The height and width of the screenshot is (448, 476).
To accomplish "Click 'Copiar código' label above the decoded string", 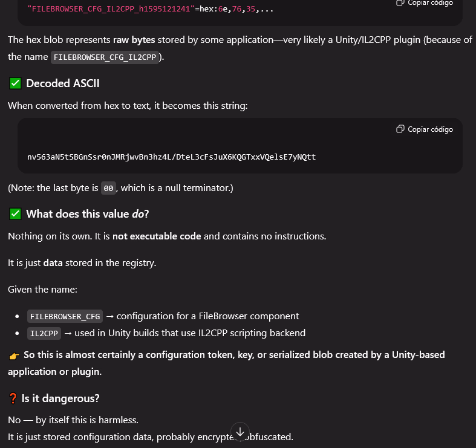I will [430, 129].
